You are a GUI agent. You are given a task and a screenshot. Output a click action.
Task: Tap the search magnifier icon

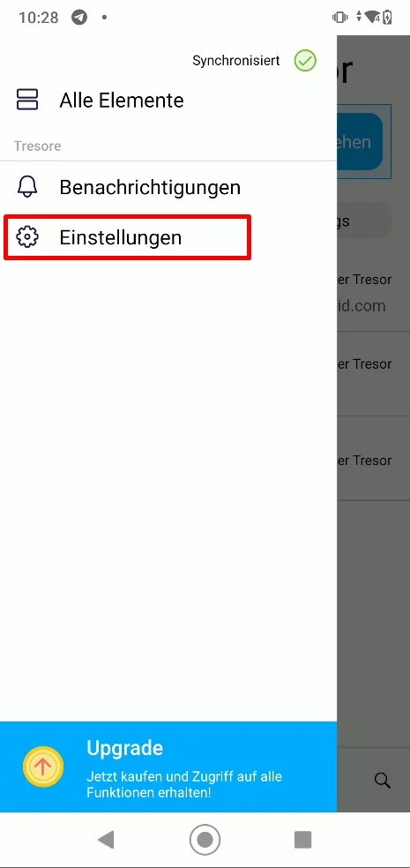click(x=383, y=781)
